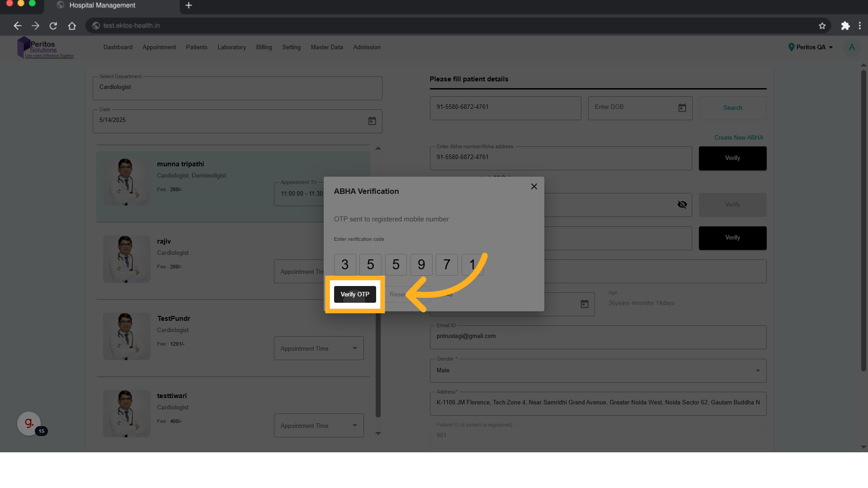Image resolution: width=868 pixels, height=488 pixels.
Task: Open the Laboratory menu
Action: (x=231, y=47)
